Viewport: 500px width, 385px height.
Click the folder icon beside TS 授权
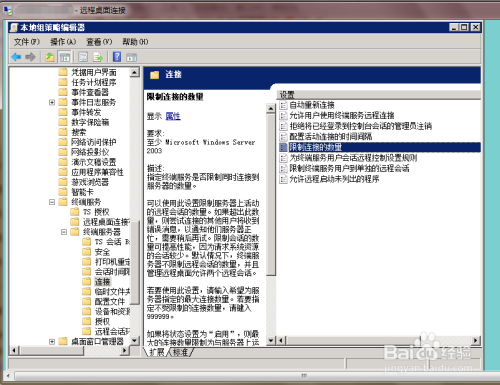75,212
